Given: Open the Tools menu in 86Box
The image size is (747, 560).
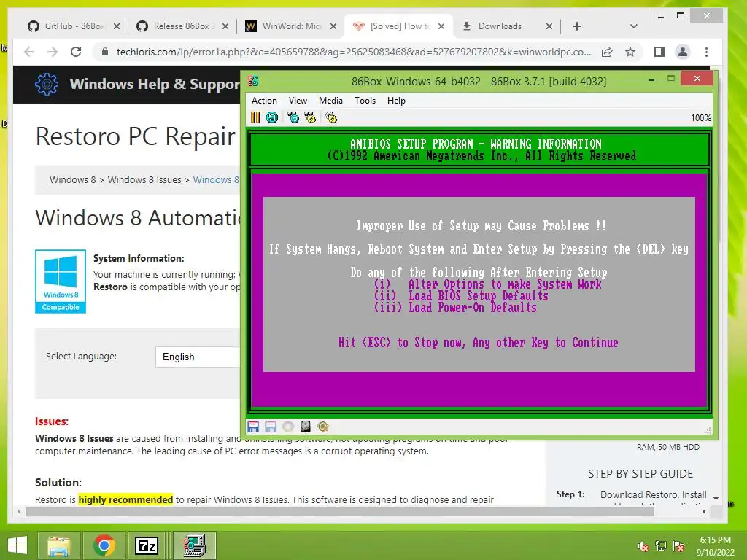Looking at the screenshot, I should (x=365, y=101).
